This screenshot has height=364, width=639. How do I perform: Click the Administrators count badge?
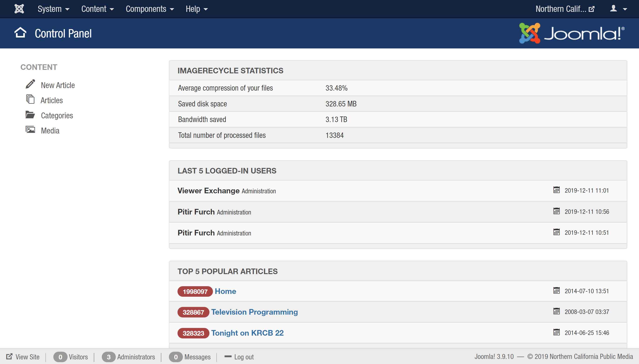pyautogui.click(x=109, y=357)
